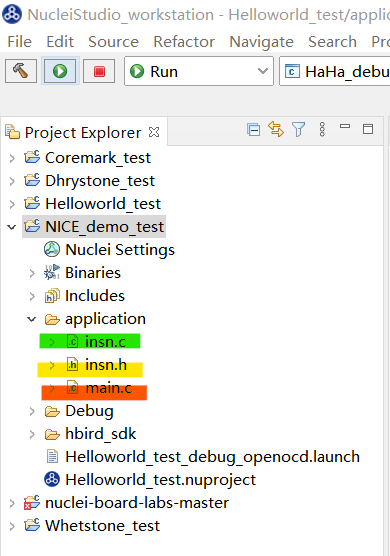This screenshot has width=390, height=556.
Task: Click the Filter funnel icon
Action: 298,129
